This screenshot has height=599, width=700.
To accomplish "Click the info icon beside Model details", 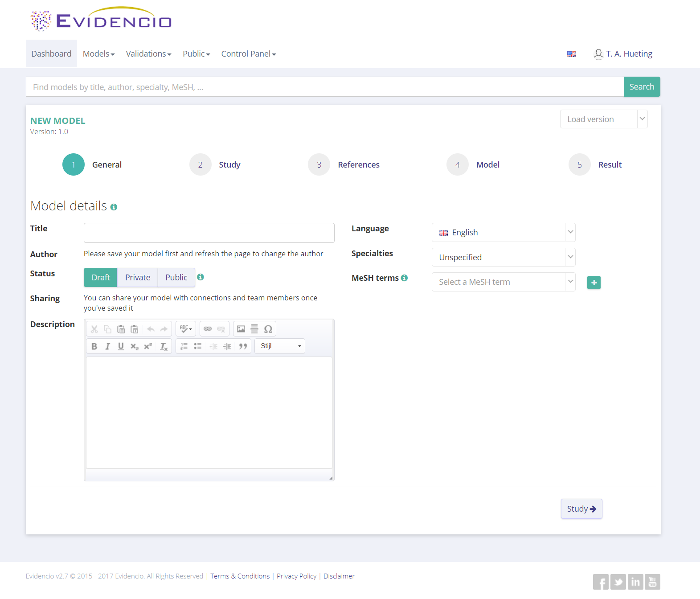I will point(114,207).
